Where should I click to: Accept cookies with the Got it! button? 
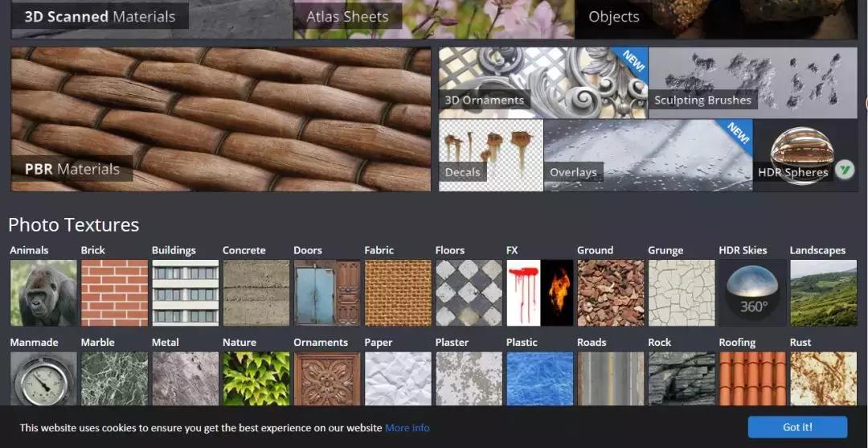[x=798, y=427]
